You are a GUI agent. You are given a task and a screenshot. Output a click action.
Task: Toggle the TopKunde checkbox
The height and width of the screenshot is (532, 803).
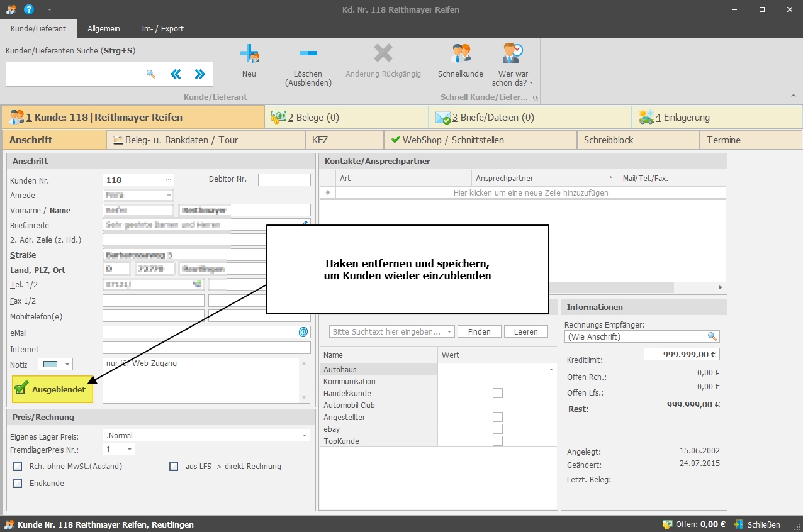click(x=498, y=441)
